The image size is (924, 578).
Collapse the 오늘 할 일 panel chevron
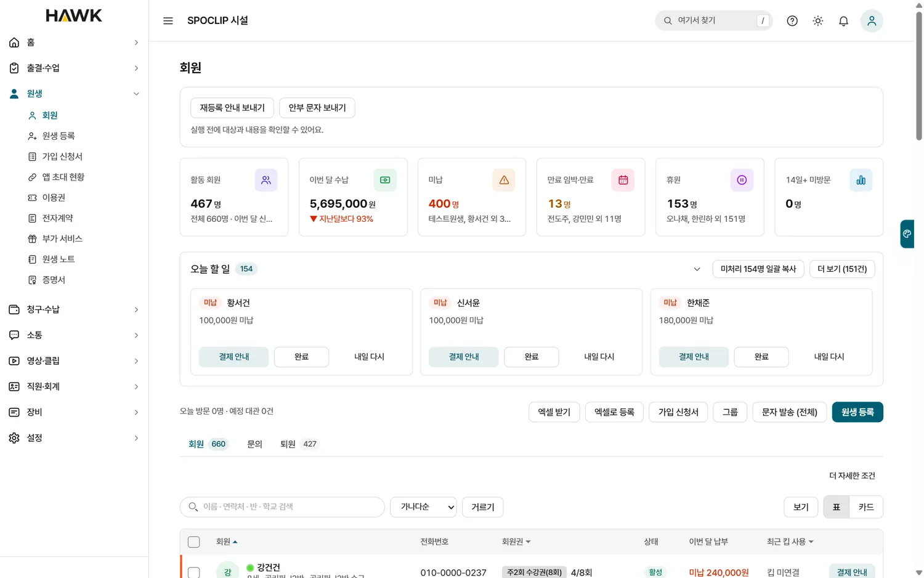(697, 269)
